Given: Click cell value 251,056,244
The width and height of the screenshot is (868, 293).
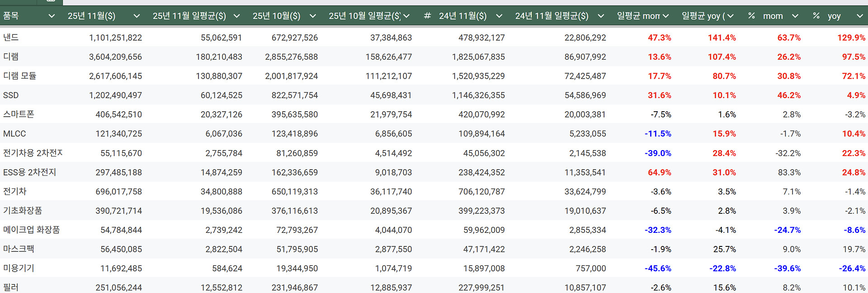Looking at the screenshot, I should 118,288.
